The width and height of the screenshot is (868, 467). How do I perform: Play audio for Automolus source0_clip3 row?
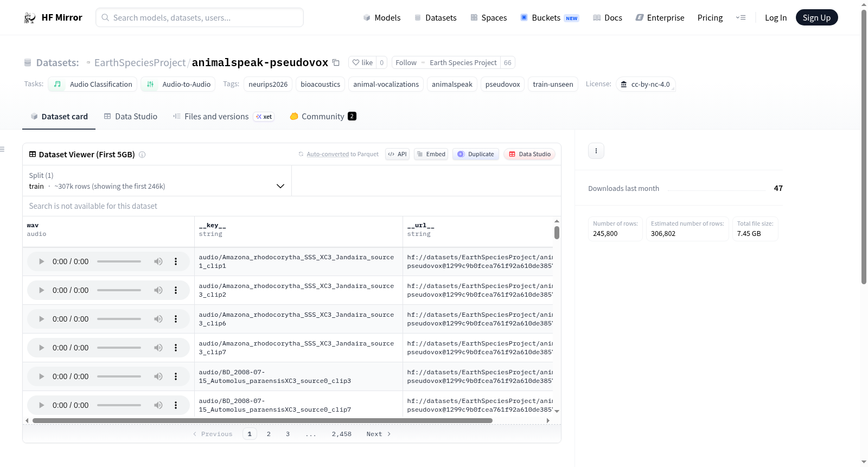[x=41, y=376]
